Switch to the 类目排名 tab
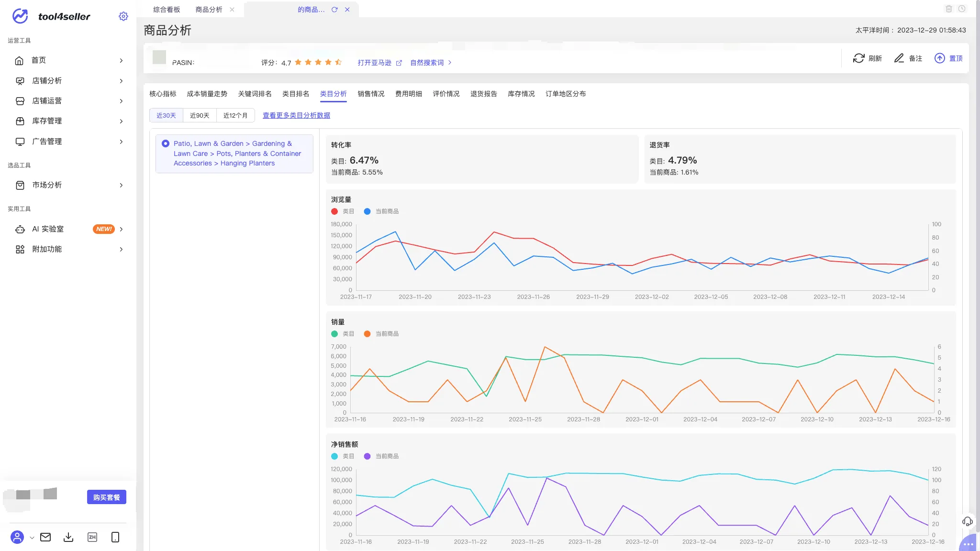 tap(296, 94)
